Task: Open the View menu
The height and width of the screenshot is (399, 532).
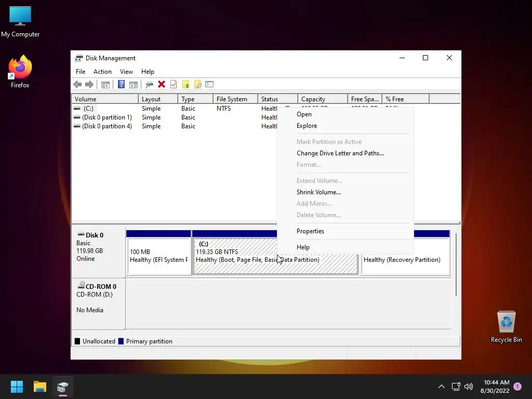Action: 126,72
